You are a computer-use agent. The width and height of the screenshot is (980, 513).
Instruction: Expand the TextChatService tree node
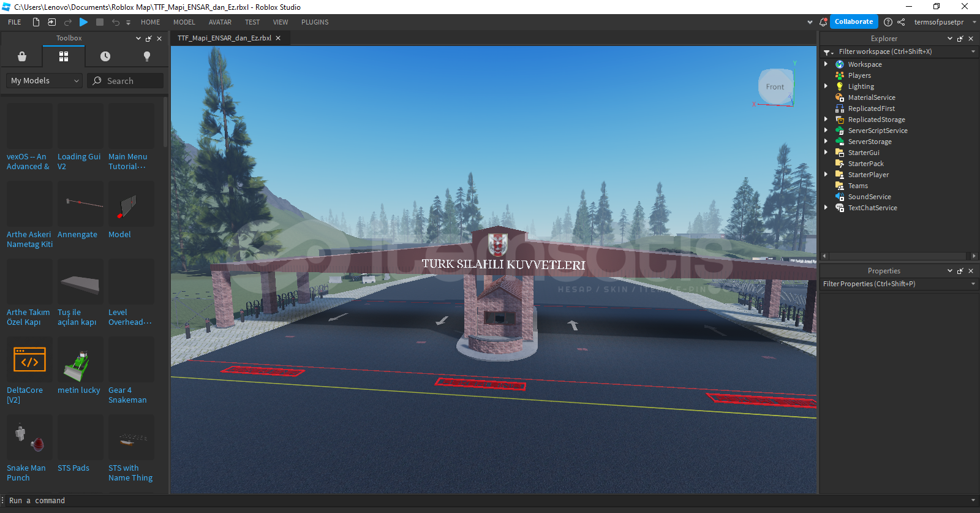tap(826, 208)
